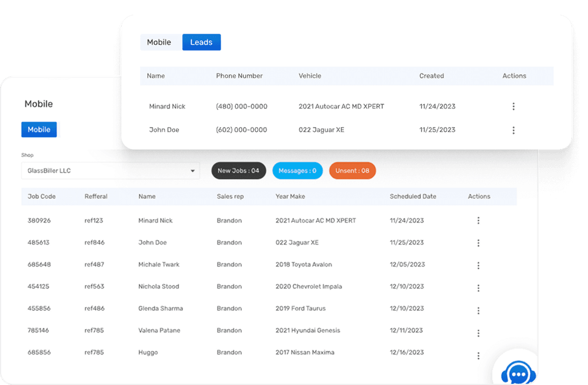The width and height of the screenshot is (588, 385).
Task: Select Mobile tab in the leads panel
Action: pyautogui.click(x=159, y=42)
